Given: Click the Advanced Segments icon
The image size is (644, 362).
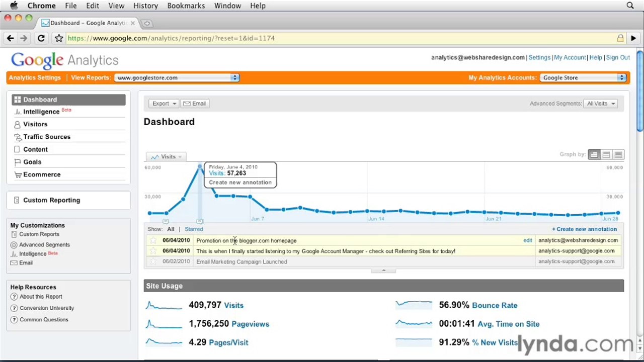Looking at the screenshot, I should 14,245.
